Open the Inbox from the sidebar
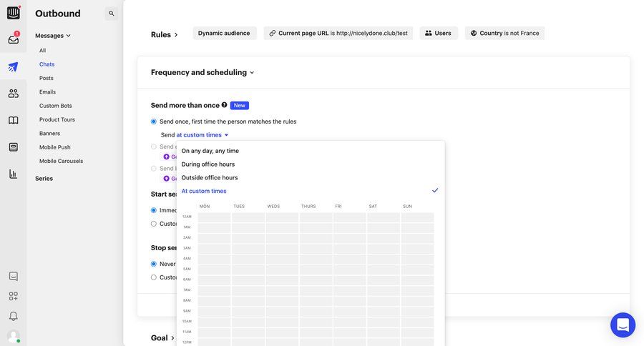Viewport: 644px width, 346px height. pos(13,39)
